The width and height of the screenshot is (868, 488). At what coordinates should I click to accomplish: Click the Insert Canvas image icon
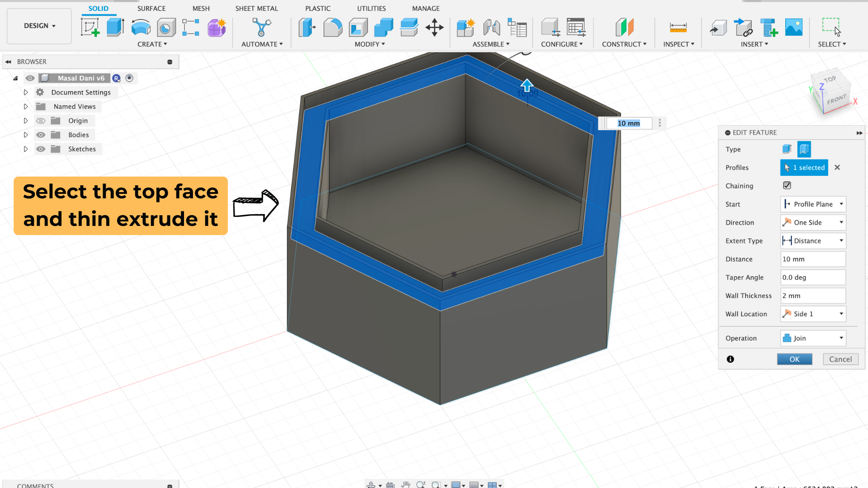click(794, 28)
